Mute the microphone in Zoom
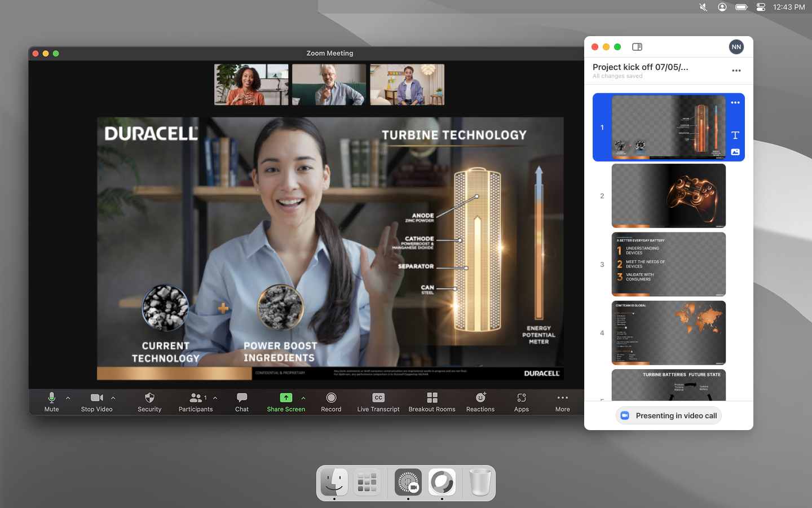812x508 pixels. [51, 402]
